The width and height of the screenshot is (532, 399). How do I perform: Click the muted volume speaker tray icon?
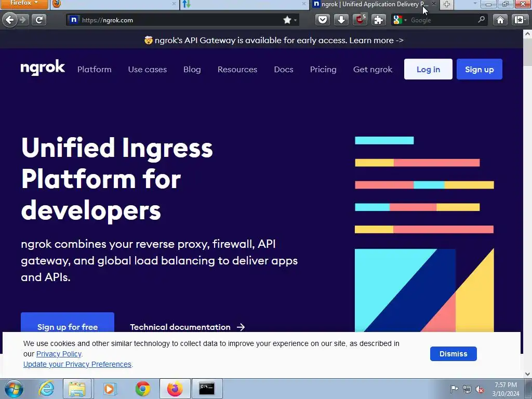coord(480,389)
